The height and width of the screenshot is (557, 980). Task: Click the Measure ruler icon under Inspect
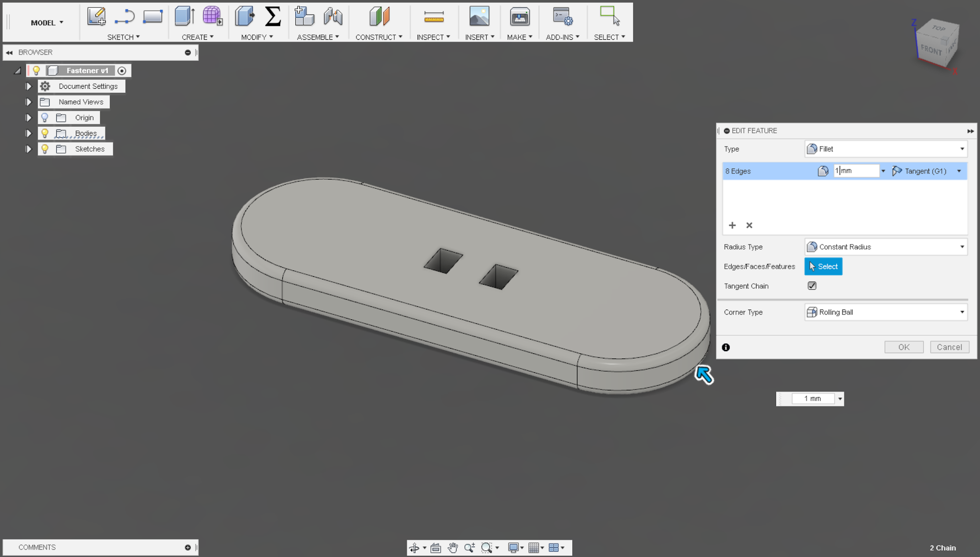[x=433, y=18]
